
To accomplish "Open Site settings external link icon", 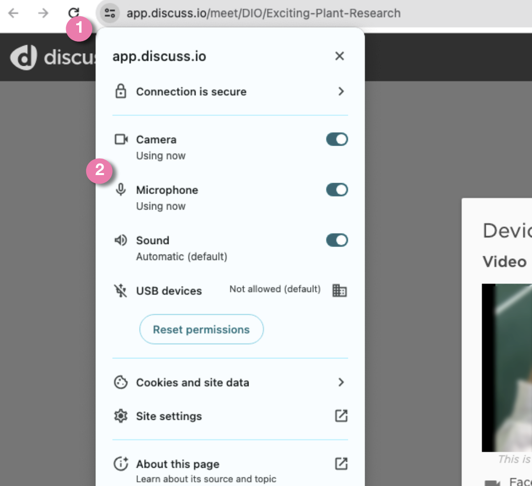I will coord(341,416).
